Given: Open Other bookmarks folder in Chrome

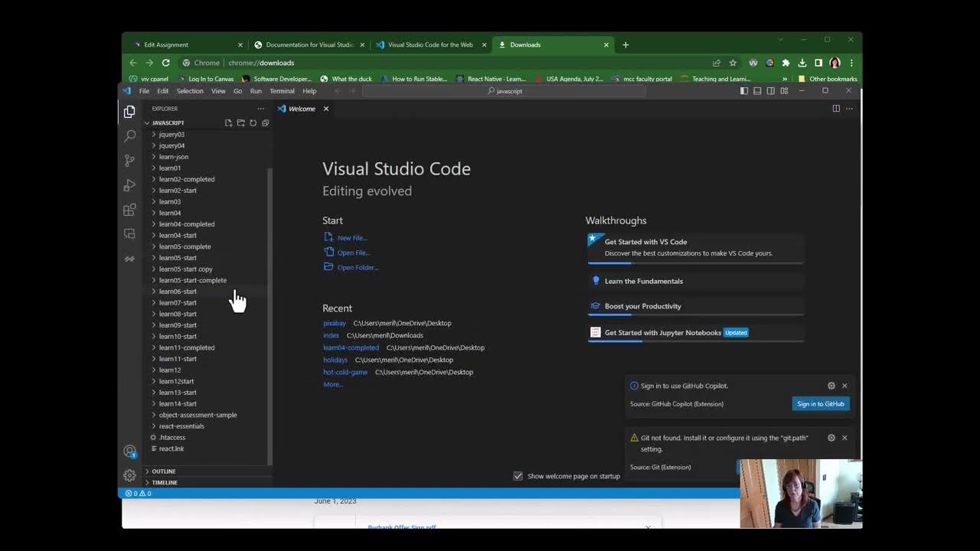Looking at the screenshot, I should coord(828,79).
